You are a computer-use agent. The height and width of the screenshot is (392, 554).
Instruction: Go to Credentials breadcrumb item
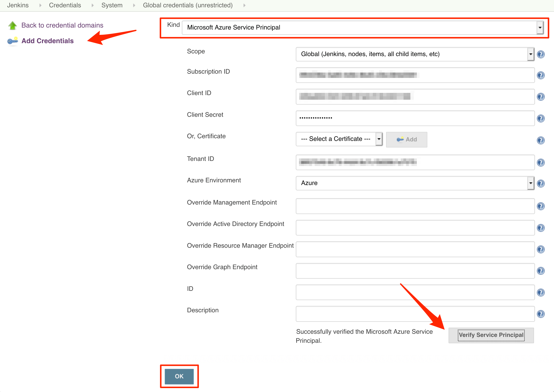pyautogui.click(x=65, y=5)
